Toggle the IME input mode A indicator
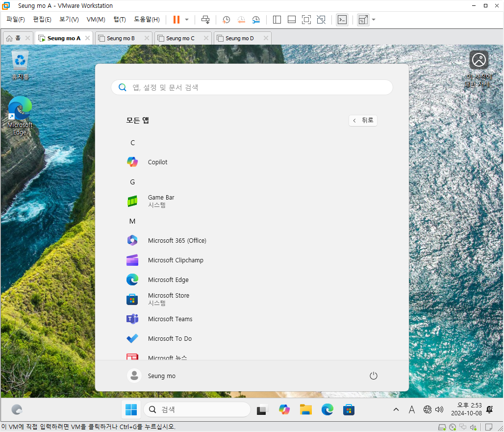 [412, 409]
